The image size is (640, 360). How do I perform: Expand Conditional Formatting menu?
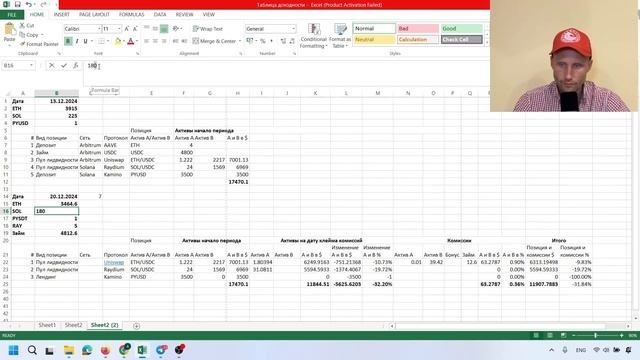click(313, 36)
